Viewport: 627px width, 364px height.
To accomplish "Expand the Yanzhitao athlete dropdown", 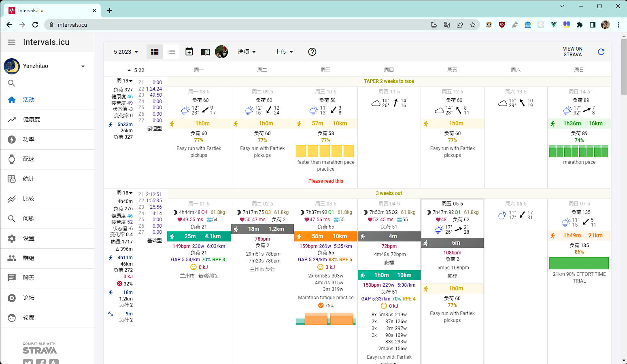I will [83, 66].
